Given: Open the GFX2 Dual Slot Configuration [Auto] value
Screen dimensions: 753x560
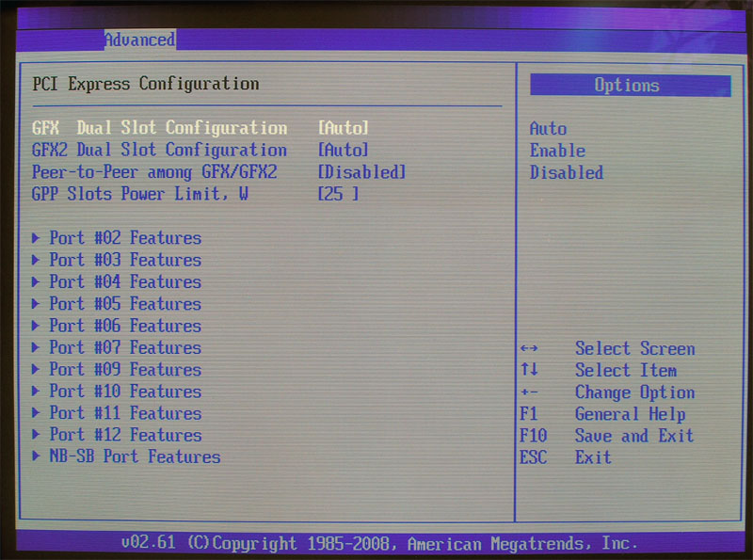Looking at the screenshot, I should 343,150.
